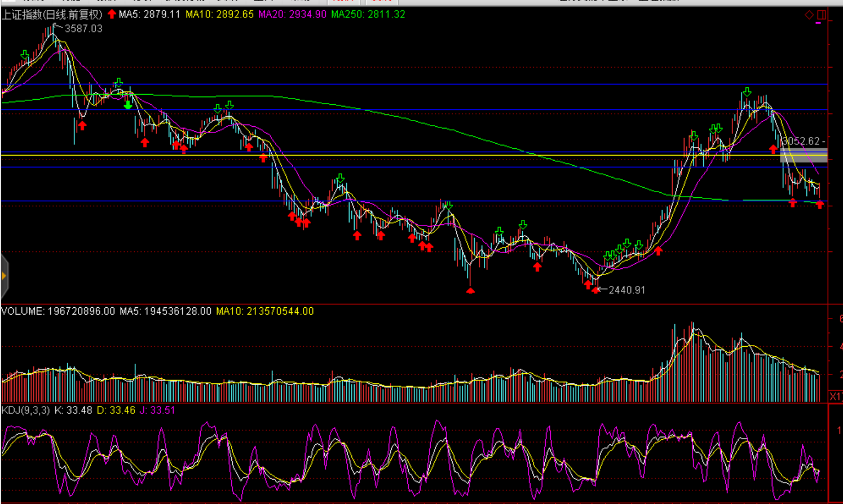This screenshot has width=843, height=504.
Task: Select the green MA250: 2811.32 label
Action: click(x=368, y=15)
